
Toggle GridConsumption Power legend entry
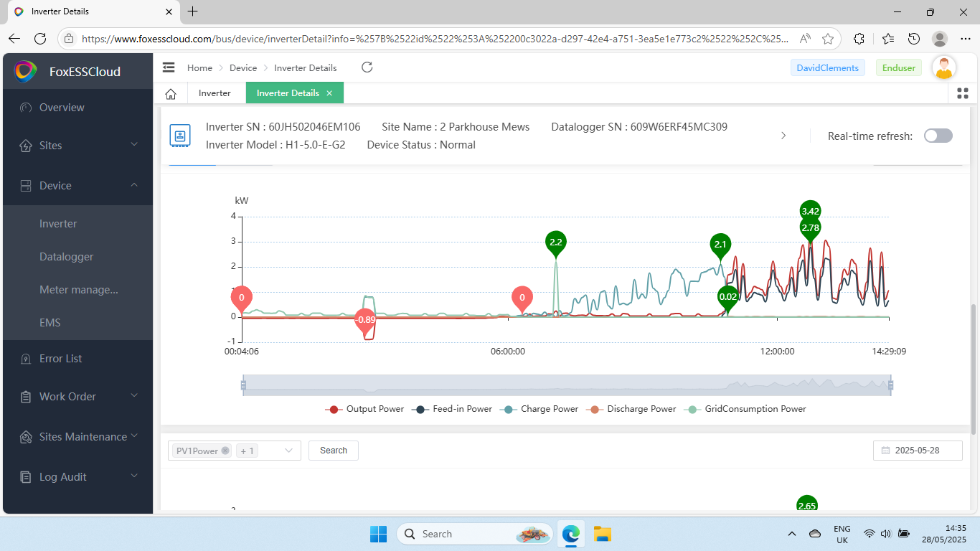coord(746,409)
